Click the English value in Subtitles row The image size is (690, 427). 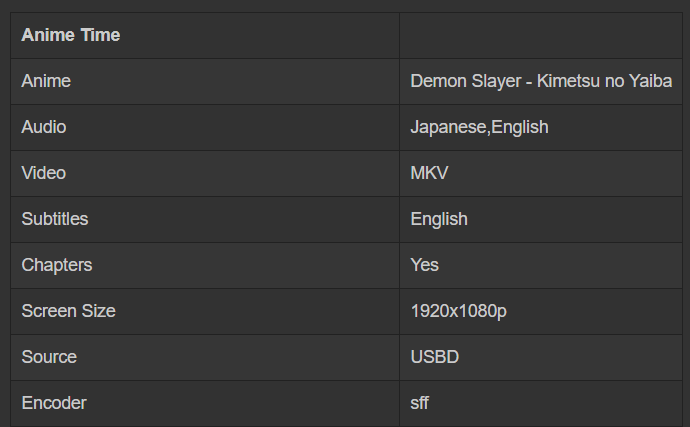tap(439, 219)
